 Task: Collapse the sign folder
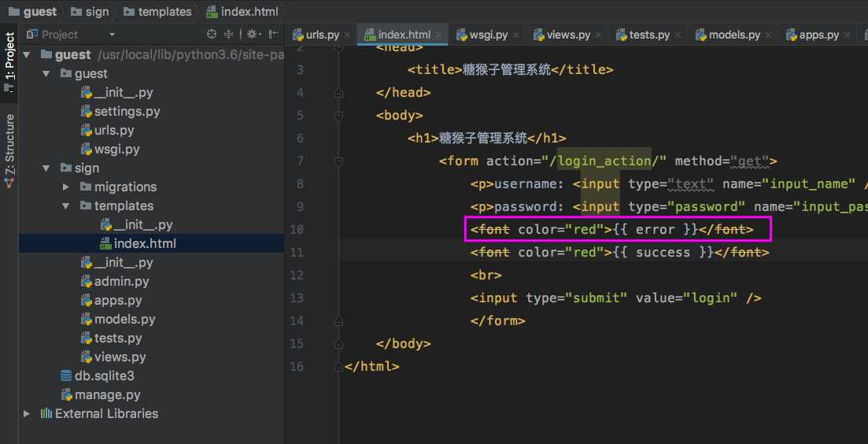(x=46, y=168)
